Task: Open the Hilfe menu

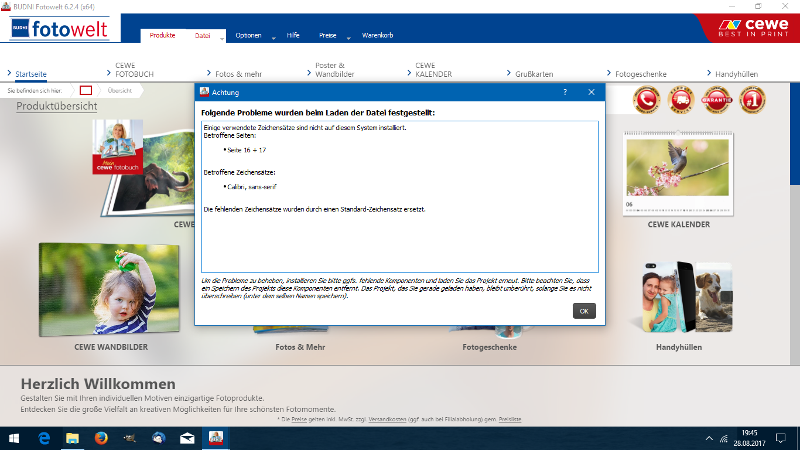Action: click(293, 36)
